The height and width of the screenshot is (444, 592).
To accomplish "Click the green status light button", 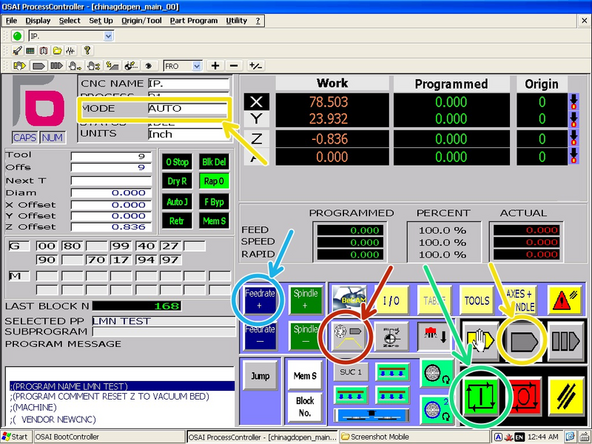I will (17, 36).
